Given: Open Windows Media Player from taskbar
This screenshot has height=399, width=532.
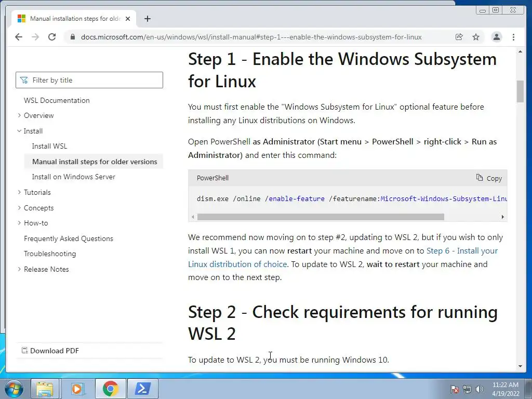Looking at the screenshot, I should pos(77,389).
